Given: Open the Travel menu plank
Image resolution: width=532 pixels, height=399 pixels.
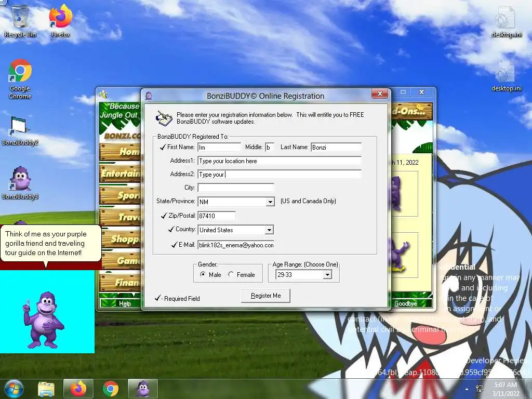Looking at the screenshot, I should point(120,217).
